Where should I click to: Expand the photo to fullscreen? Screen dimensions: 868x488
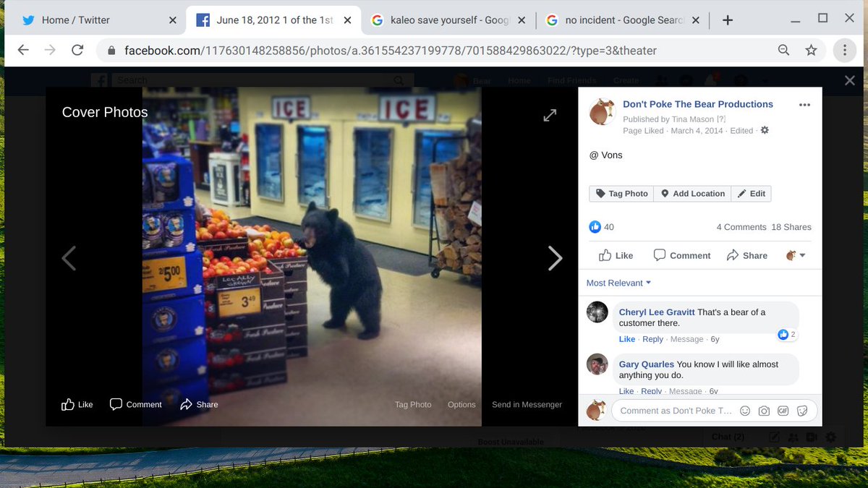coord(550,115)
